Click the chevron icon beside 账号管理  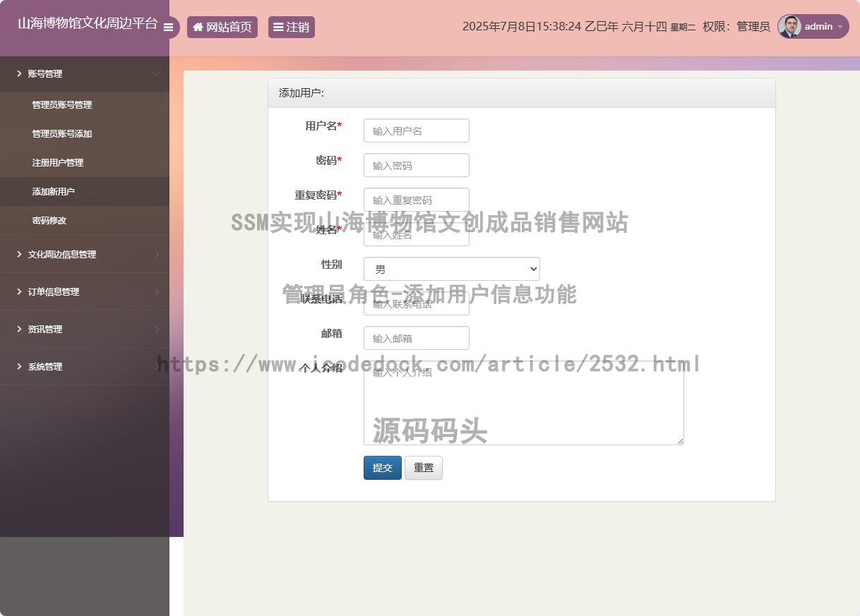click(19, 73)
